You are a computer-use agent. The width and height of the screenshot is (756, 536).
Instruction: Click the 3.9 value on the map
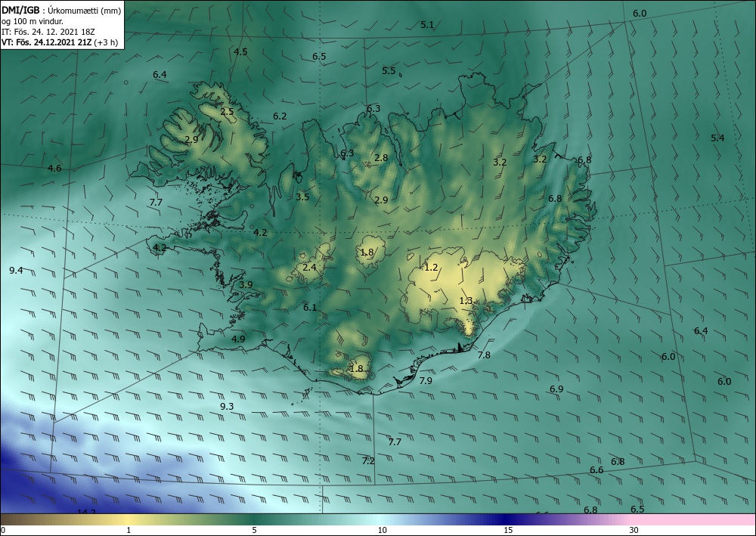pyautogui.click(x=246, y=285)
